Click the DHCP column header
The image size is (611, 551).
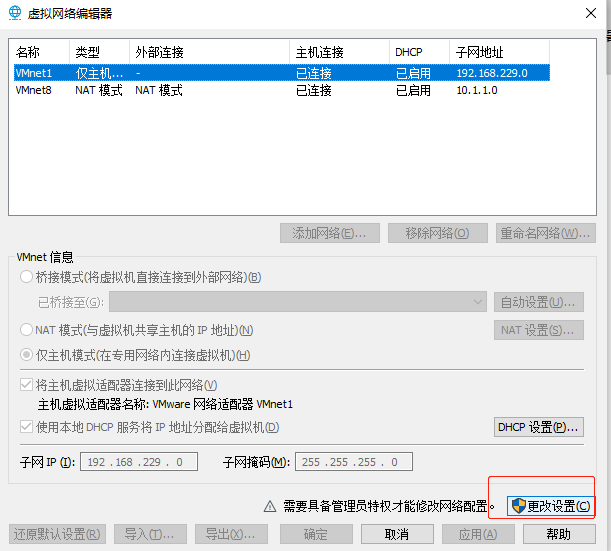click(x=419, y=52)
